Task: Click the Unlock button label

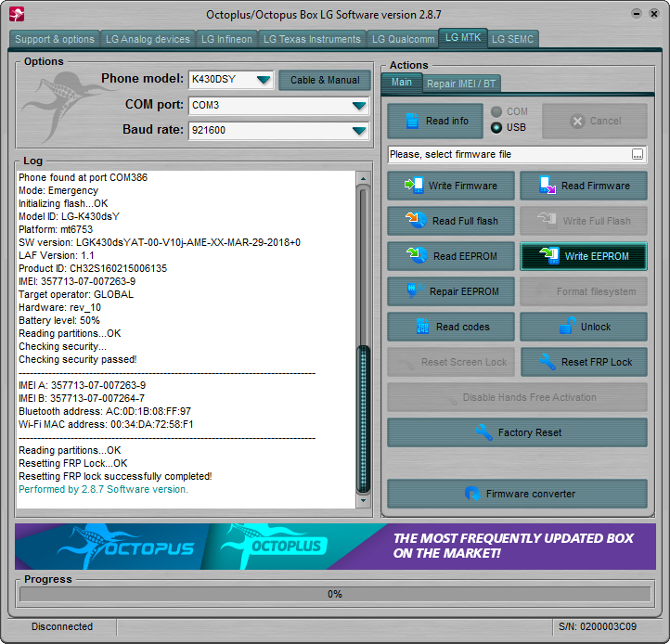Action: pyautogui.click(x=596, y=327)
